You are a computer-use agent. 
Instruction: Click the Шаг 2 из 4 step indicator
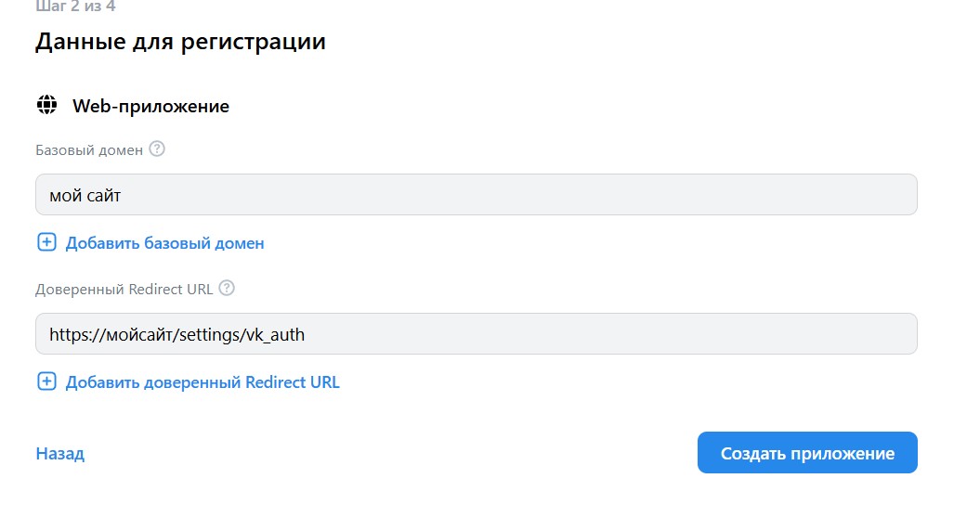point(75,6)
